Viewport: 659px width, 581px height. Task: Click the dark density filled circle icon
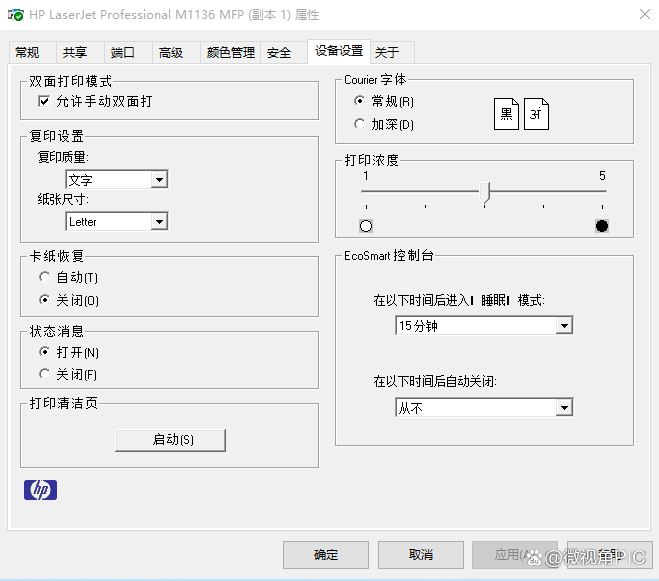pos(602,226)
